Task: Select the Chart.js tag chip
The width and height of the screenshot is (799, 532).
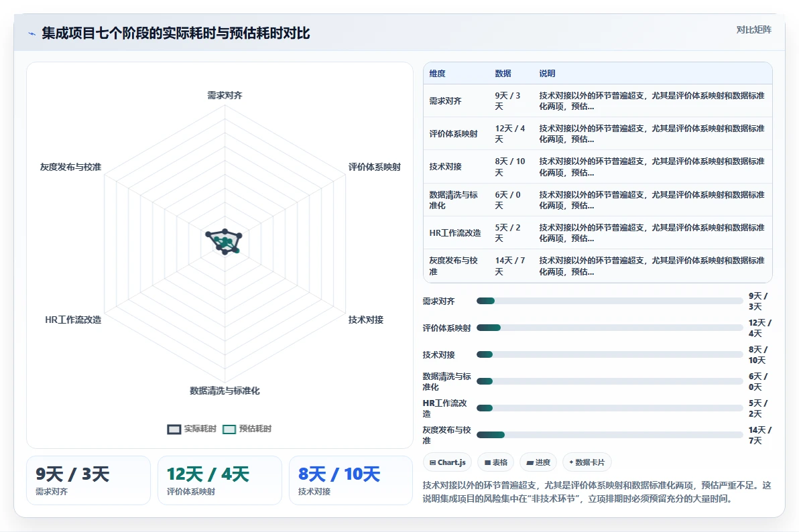Action: click(447, 462)
